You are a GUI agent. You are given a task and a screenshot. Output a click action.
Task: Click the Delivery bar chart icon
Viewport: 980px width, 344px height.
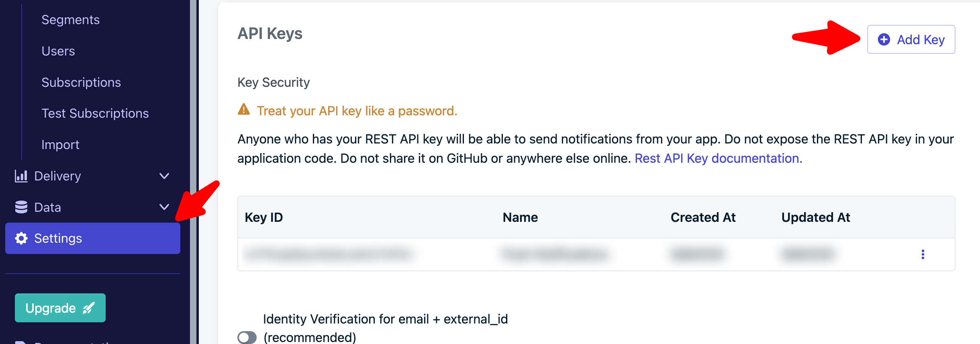point(21,176)
